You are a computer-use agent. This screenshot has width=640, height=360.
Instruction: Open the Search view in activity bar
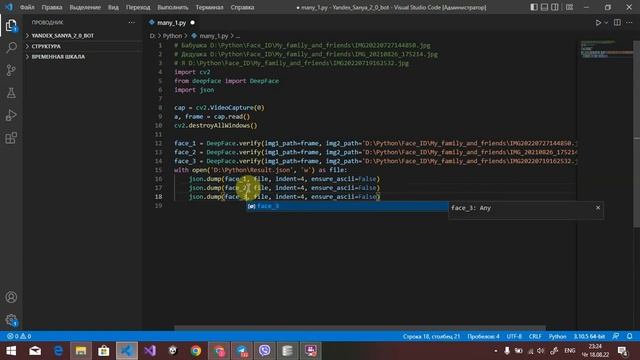pyautogui.click(x=11, y=48)
